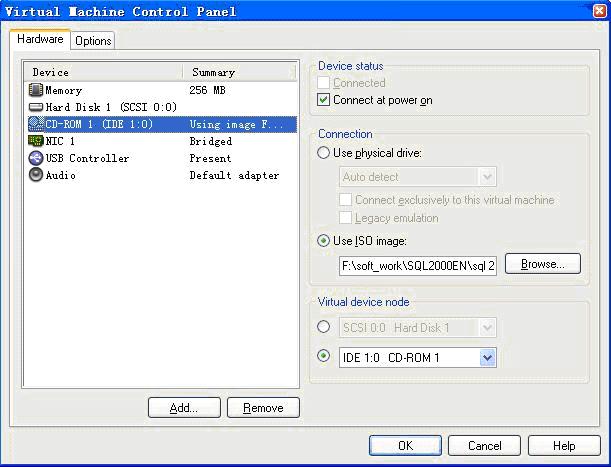Select the Memory device icon
The height and width of the screenshot is (467, 611).
[x=36, y=90]
